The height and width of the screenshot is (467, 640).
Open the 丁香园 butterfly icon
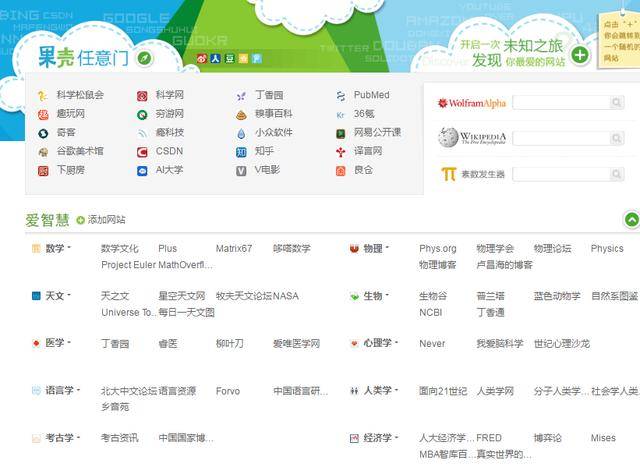click(241, 96)
